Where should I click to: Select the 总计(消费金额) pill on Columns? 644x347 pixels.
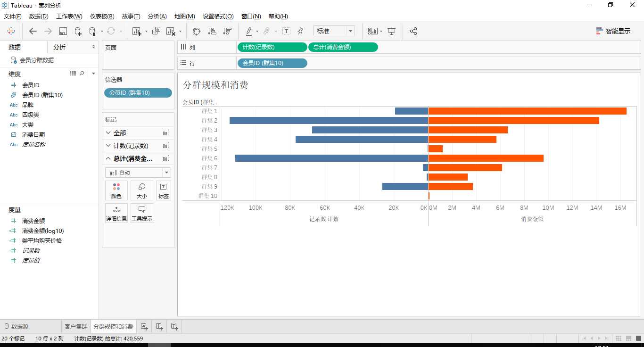pyautogui.click(x=343, y=47)
